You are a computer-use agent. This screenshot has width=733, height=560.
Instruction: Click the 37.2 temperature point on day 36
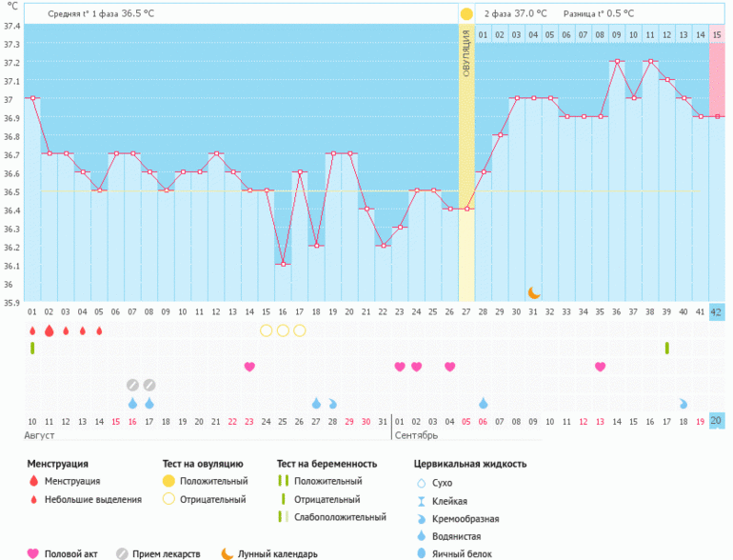(x=617, y=61)
